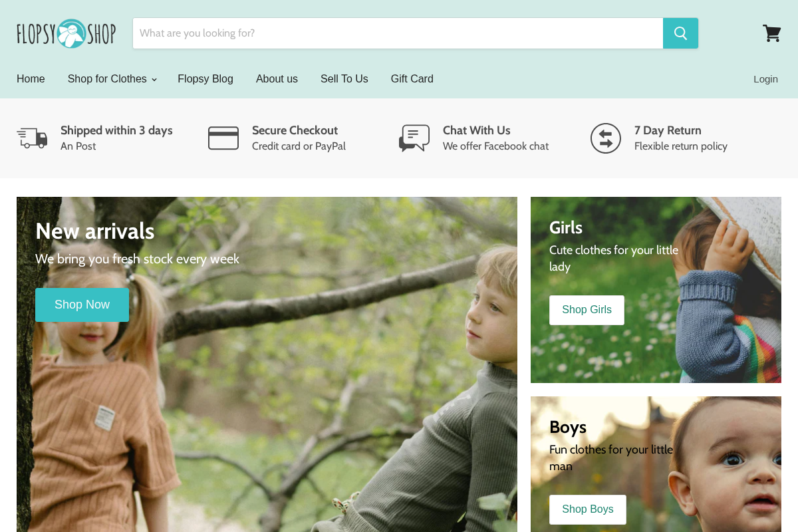Open the About us page
This screenshot has width=798, height=532.
[277, 78]
